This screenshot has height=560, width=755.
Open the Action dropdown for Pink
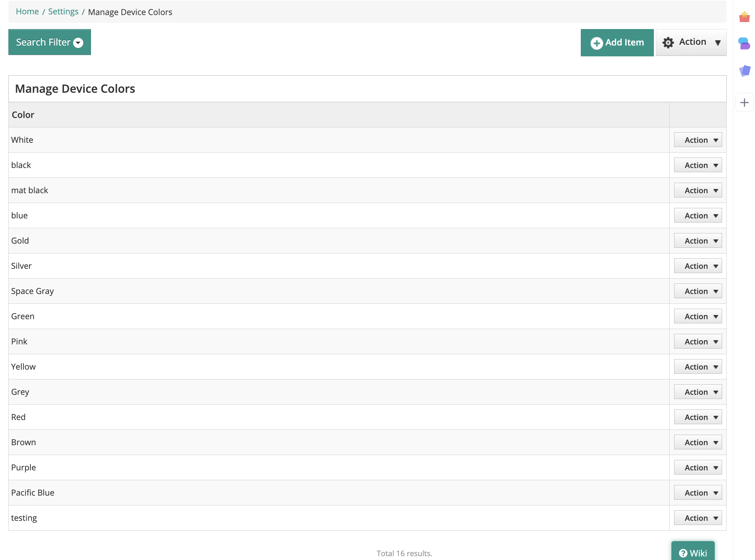(x=698, y=342)
